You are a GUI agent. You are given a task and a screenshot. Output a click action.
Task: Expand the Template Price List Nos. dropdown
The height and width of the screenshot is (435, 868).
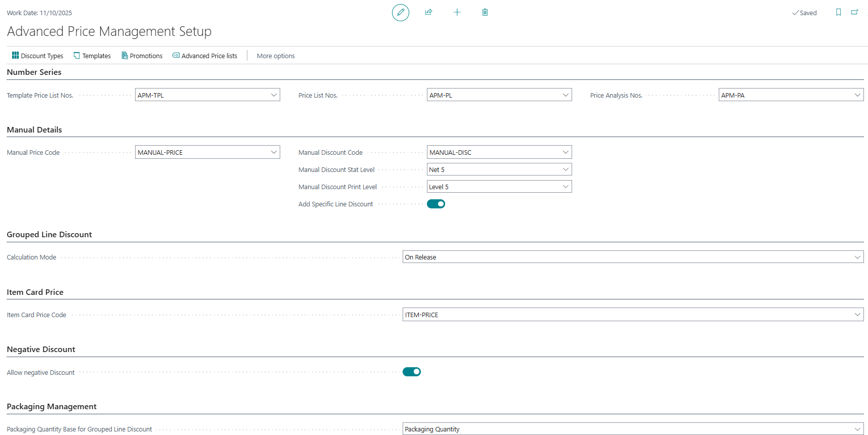pyautogui.click(x=274, y=95)
